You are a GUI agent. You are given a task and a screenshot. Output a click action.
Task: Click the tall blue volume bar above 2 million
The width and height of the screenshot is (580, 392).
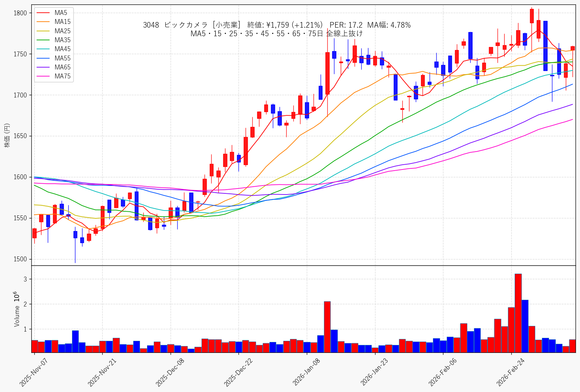coord(525,326)
